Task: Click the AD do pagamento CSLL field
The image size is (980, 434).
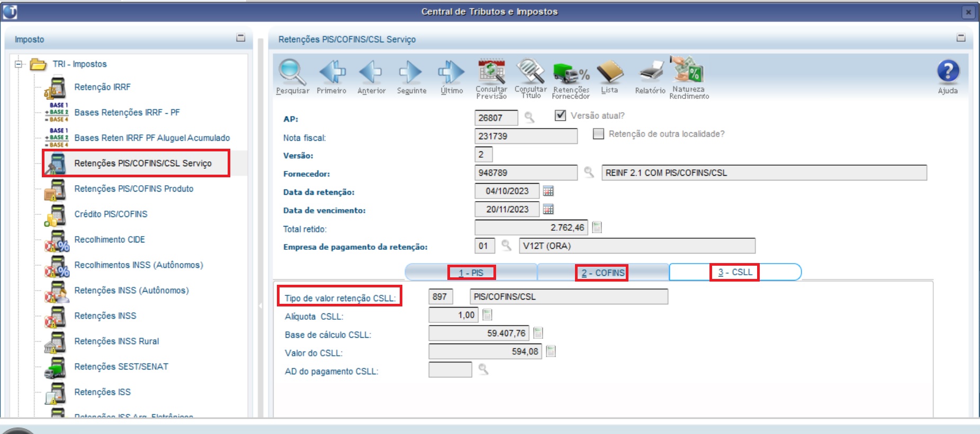Action: (x=450, y=369)
